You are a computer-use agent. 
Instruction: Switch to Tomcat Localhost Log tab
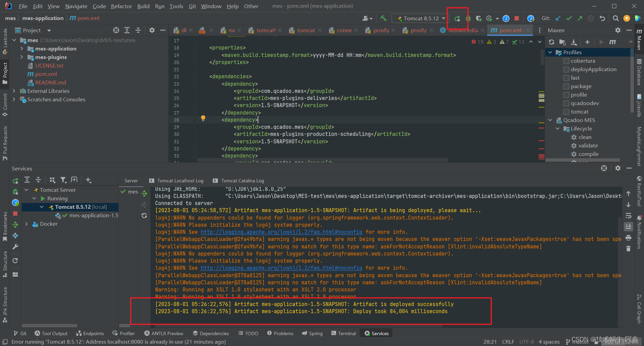click(176, 181)
